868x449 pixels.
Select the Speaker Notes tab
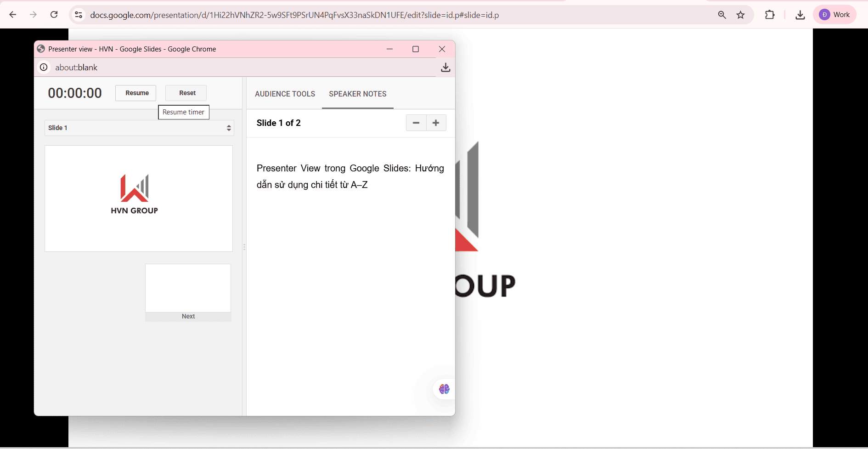point(358,94)
